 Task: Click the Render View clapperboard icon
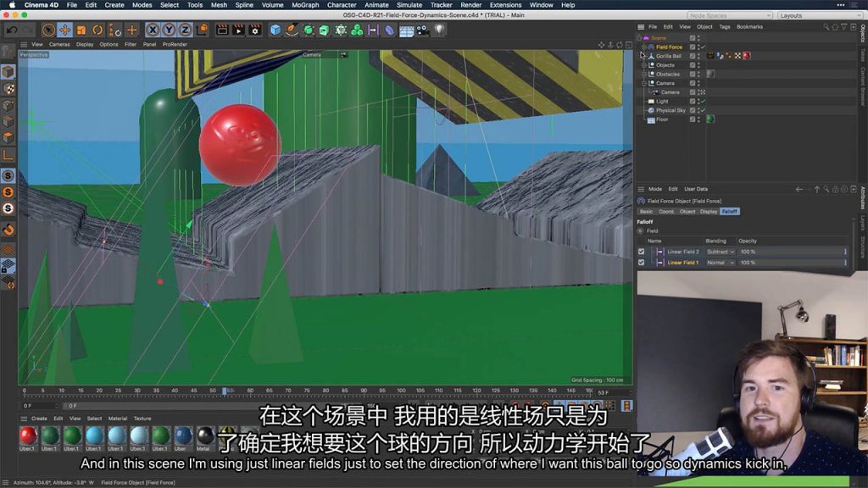click(x=222, y=30)
